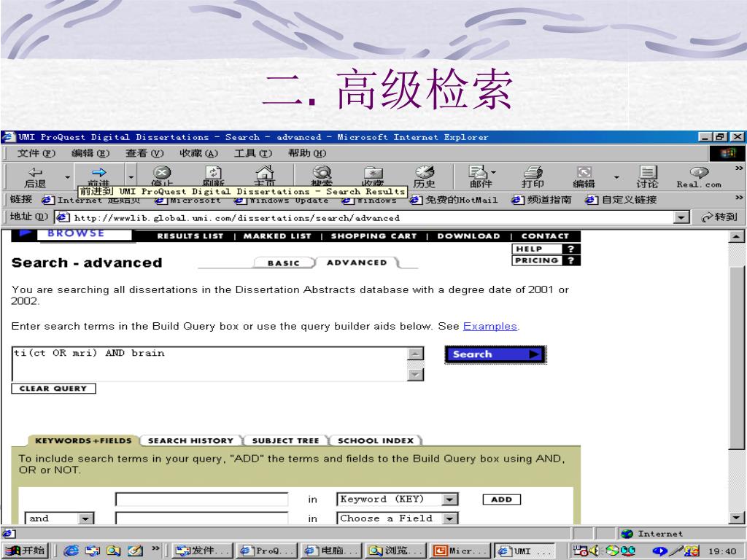Click in the Build Query text box
Viewport: 747px width, 560px height.
click(209, 364)
